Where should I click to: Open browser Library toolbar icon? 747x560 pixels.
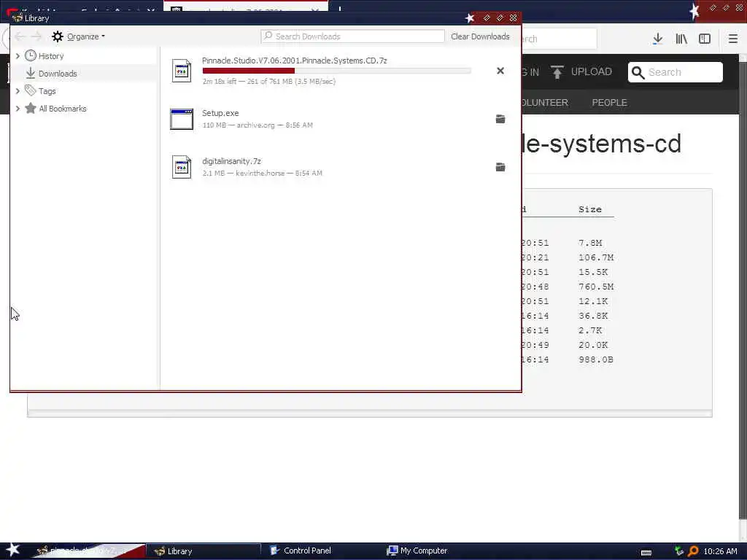(681, 39)
